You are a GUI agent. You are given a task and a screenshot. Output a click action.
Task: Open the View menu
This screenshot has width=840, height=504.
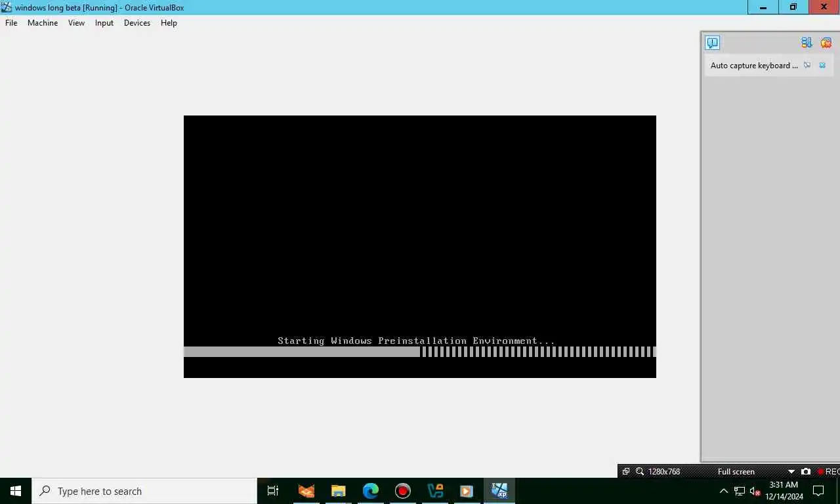[x=76, y=23]
